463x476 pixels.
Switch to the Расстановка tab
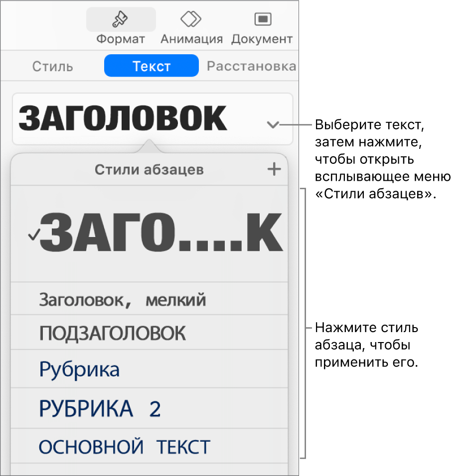(251, 66)
